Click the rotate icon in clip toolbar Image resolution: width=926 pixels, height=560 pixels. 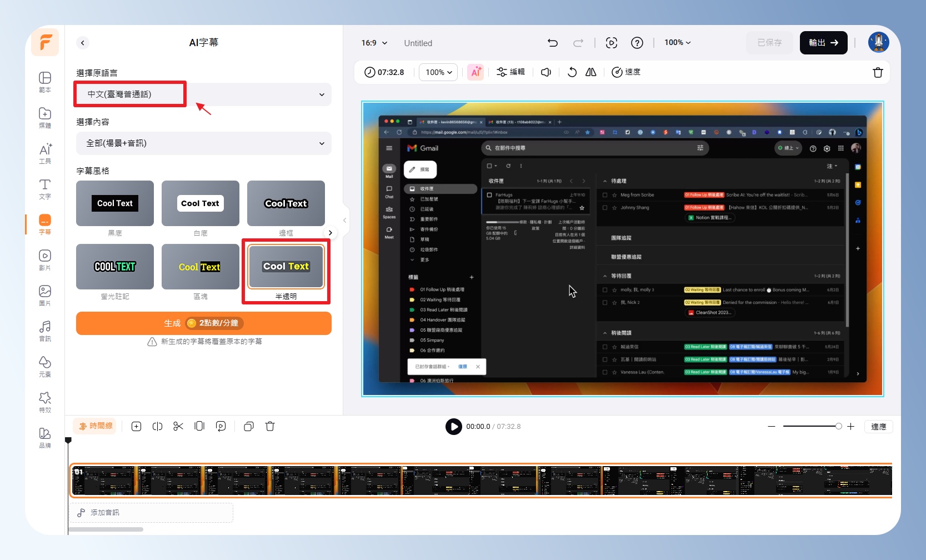pos(572,72)
